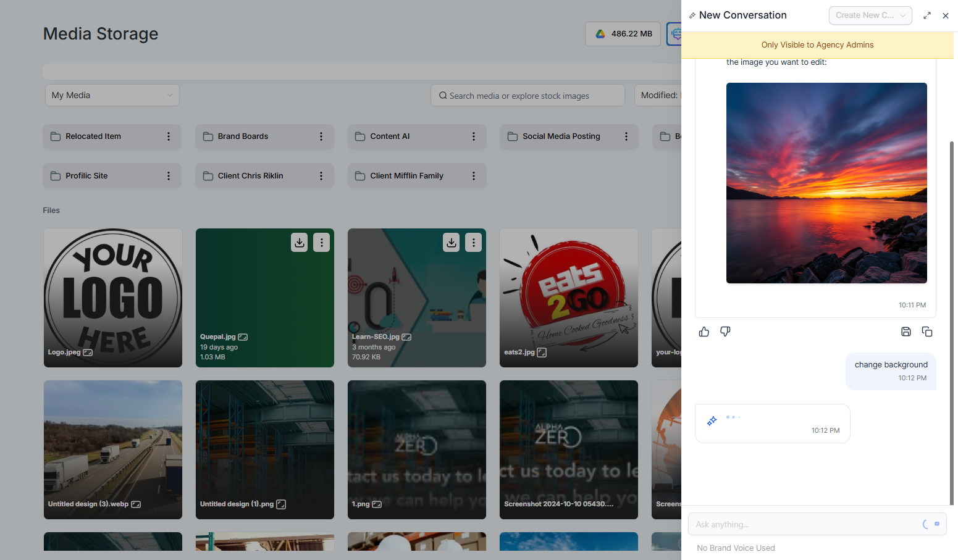Select the Untitled design (3).webp thumbnail
The height and width of the screenshot is (560, 958).
click(113, 449)
